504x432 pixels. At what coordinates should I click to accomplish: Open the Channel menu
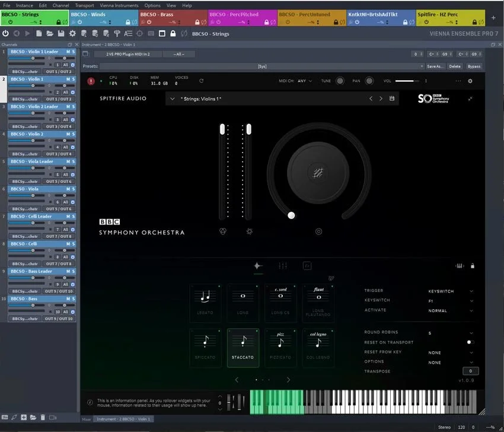click(60, 5)
